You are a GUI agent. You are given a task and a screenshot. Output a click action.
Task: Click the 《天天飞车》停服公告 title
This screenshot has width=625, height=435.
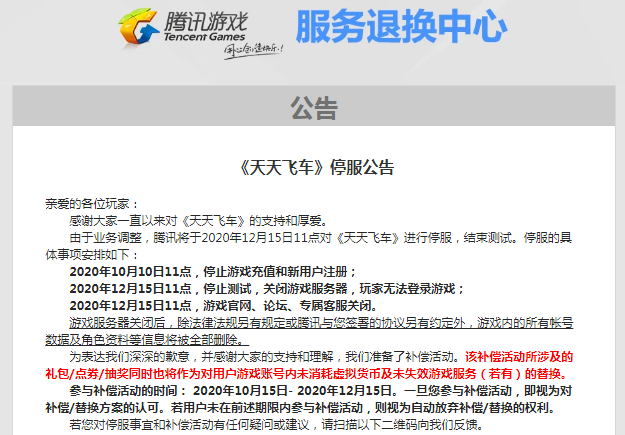(x=315, y=167)
